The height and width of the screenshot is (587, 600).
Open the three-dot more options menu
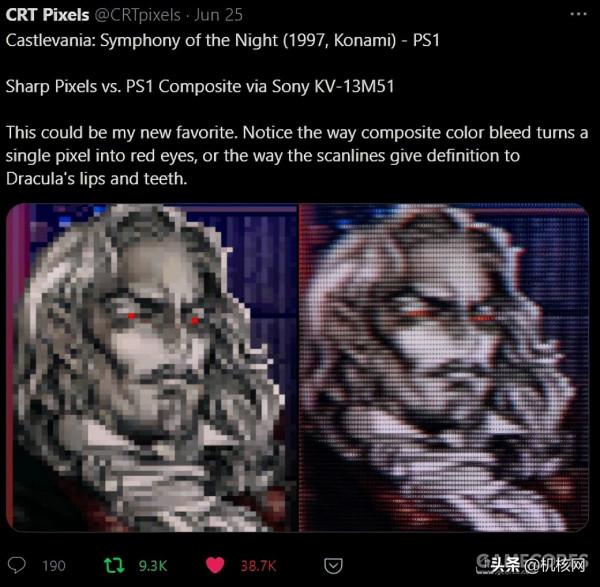click(578, 14)
